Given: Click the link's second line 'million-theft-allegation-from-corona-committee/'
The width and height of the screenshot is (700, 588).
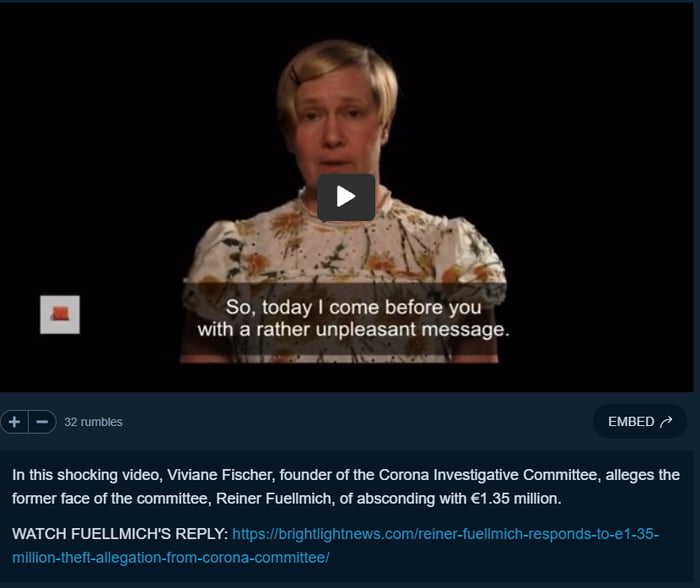Looking at the screenshot, I should click(171, 558).
